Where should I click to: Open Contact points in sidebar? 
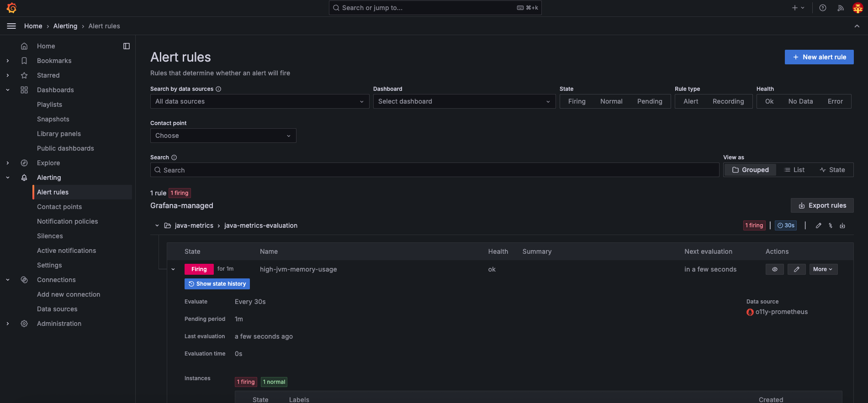[x=59, y=207]
